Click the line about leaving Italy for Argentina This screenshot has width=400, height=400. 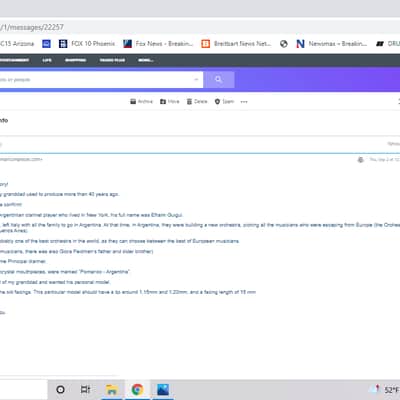pyautogui.click(x=200, y=227)
